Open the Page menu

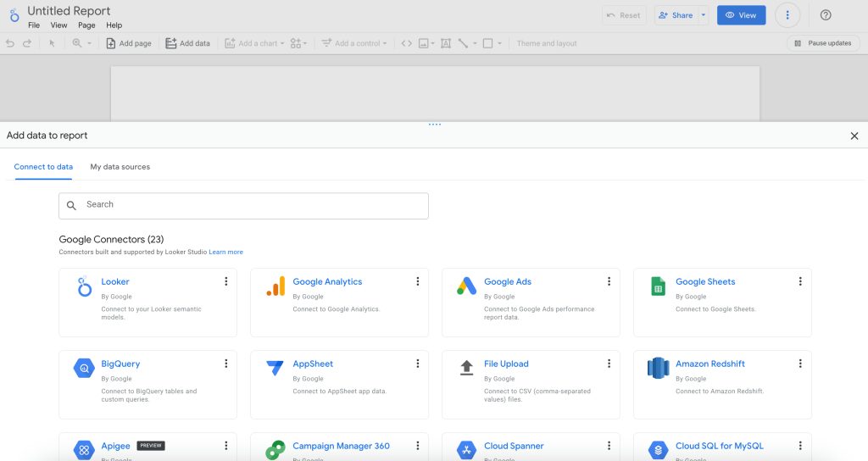(86, 25)
